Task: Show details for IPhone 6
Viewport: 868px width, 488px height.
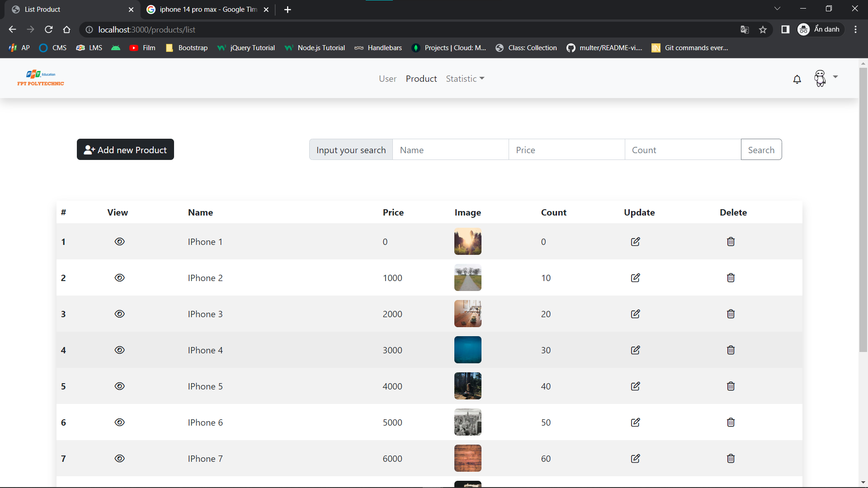Action: tap(119, 422)
